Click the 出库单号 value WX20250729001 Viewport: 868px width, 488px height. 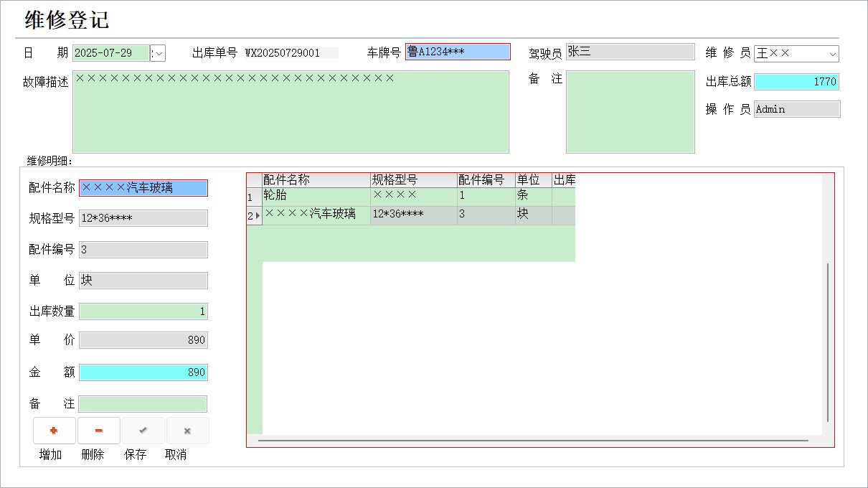coord(283,53)
